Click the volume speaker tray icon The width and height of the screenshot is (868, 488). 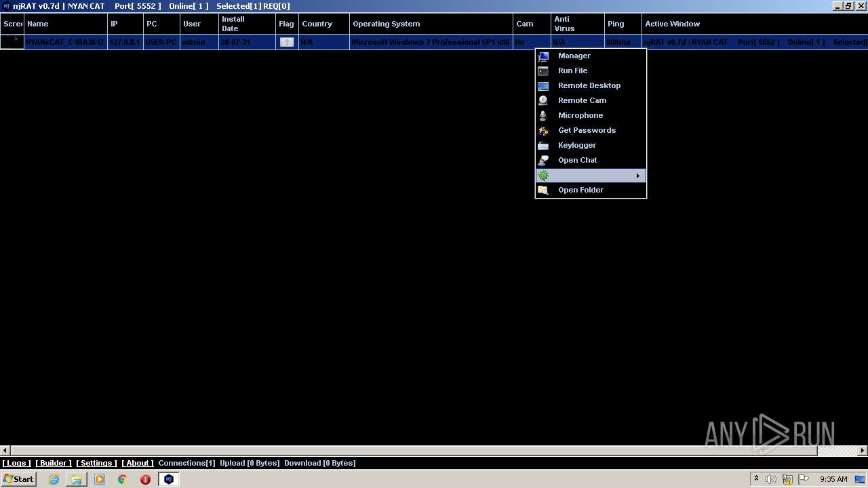coord(771,479)
